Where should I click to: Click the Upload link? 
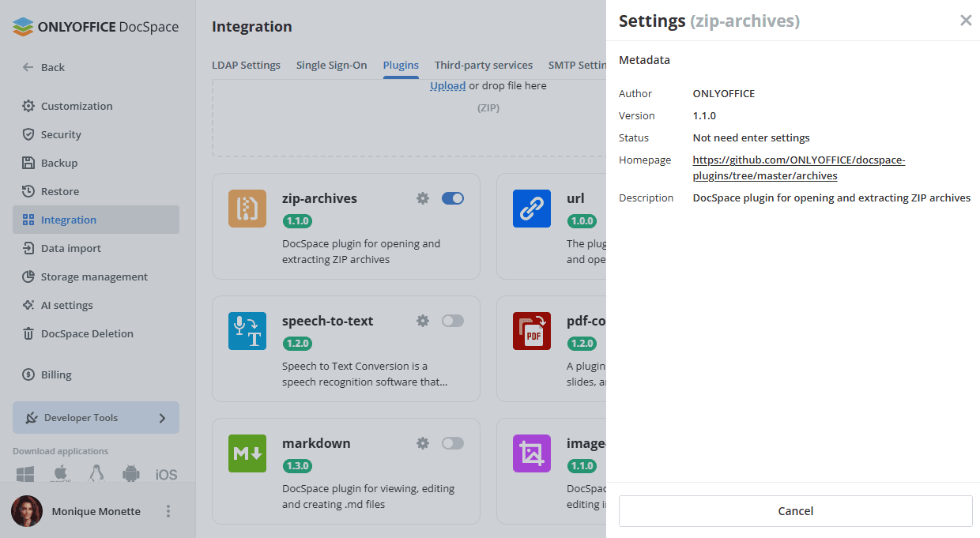[447, 85]
